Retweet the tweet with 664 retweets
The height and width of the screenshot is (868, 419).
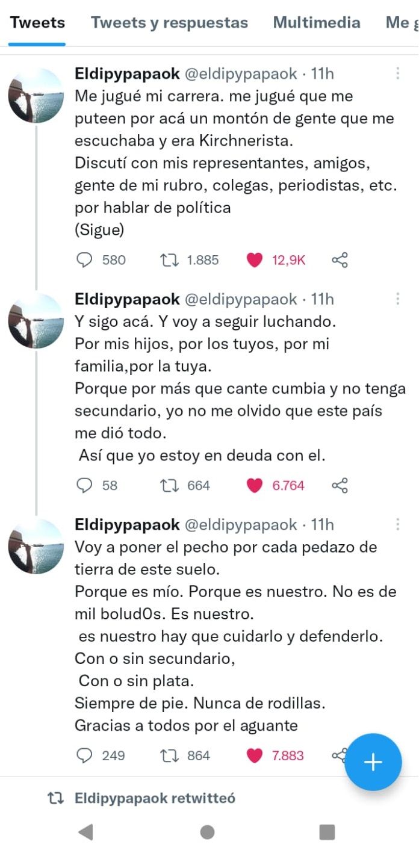tap(169, 485)
